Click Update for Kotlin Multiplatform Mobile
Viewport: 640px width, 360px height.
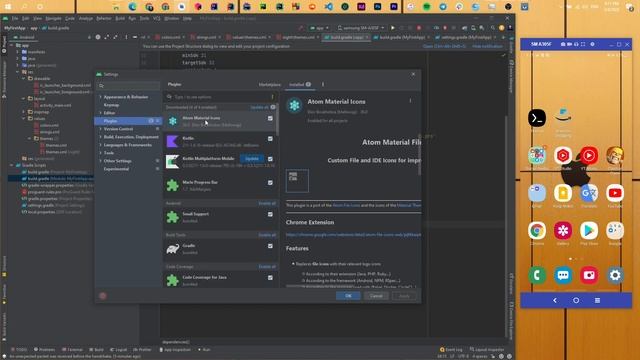point(252,159)
